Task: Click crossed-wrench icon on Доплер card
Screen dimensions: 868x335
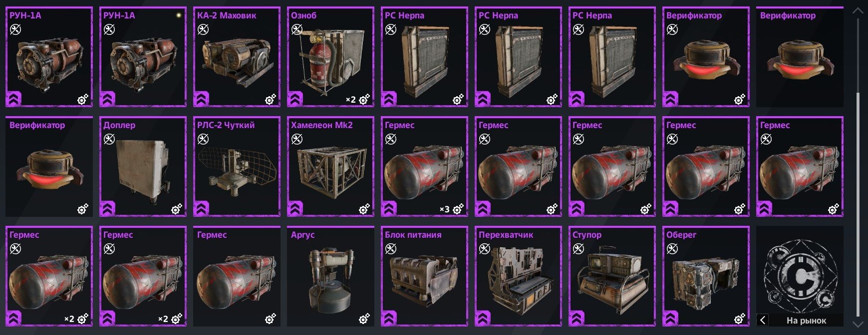Action: point(109,139)
